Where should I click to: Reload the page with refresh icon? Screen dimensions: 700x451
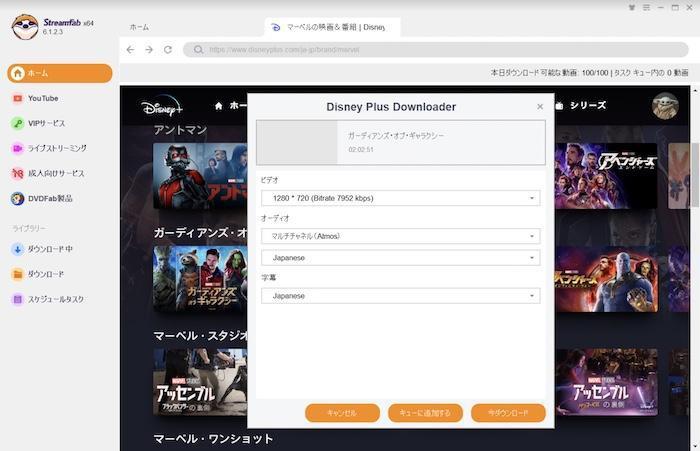tap(168, 50)
